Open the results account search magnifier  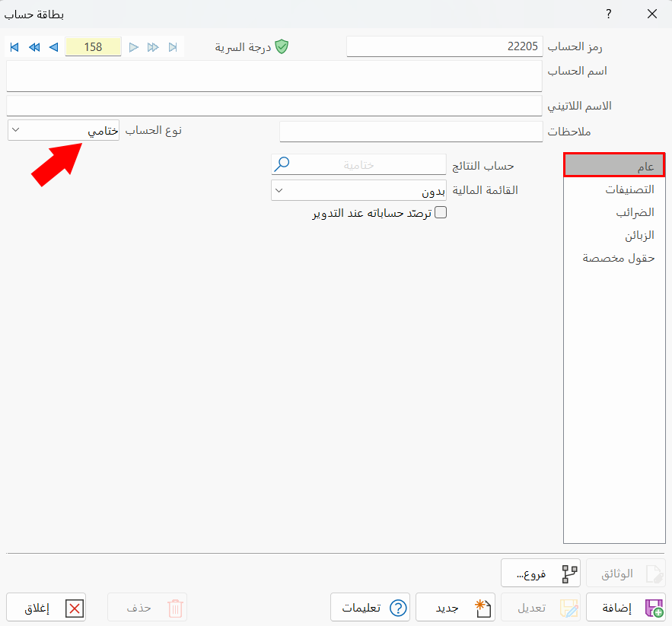pyautogui.click(x=282, y=164)
